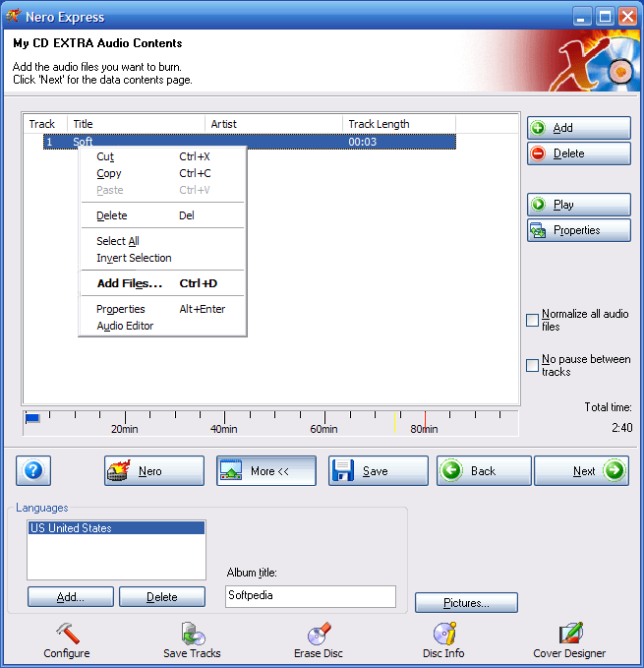Click the Pictures... button

point(466,602)
